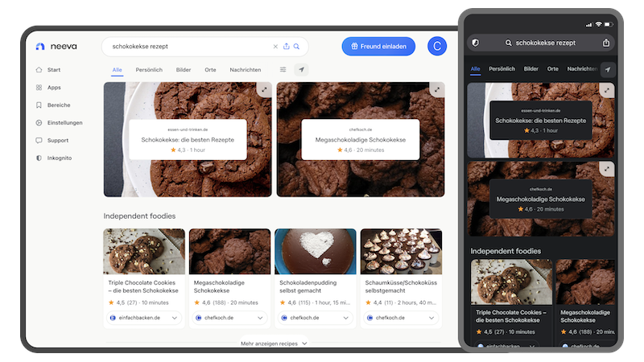The image size is (644, 362).
Task: Expand the first recipe image on mobile
Action: pos(607,90)
